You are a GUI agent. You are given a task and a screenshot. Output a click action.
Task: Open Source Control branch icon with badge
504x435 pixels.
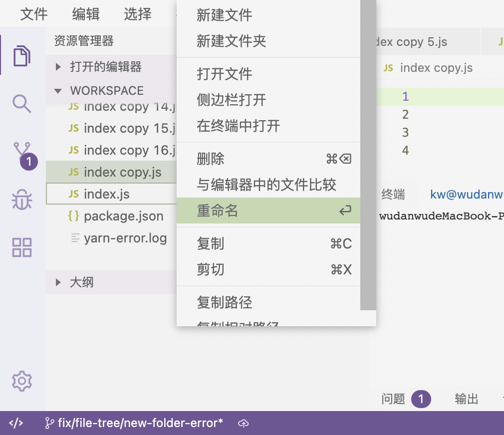25,156
